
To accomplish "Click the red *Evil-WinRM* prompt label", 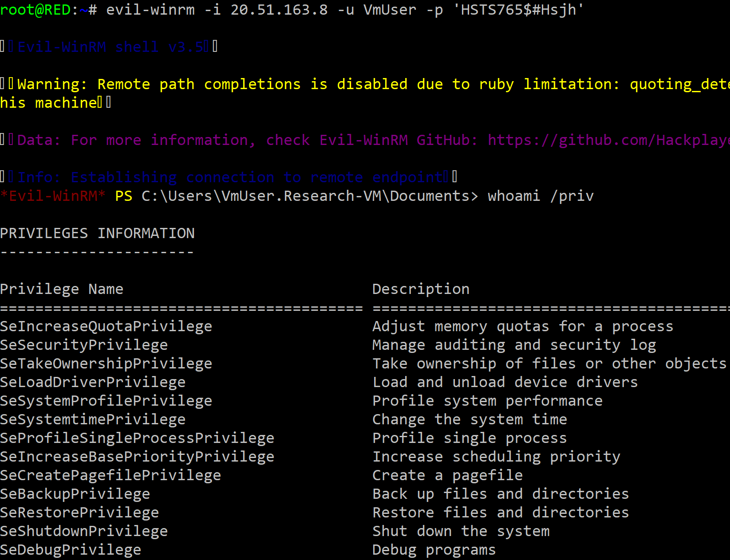I will coord(53,196).
